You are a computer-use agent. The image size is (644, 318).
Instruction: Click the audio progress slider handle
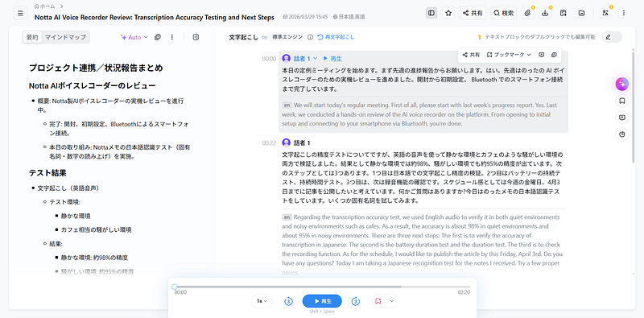point(175,287)
